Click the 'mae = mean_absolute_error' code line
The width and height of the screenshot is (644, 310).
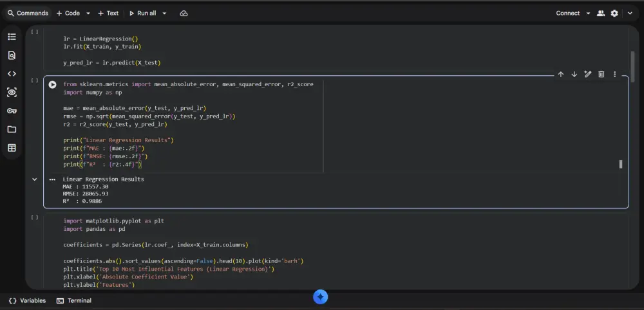tap(135, 108)
